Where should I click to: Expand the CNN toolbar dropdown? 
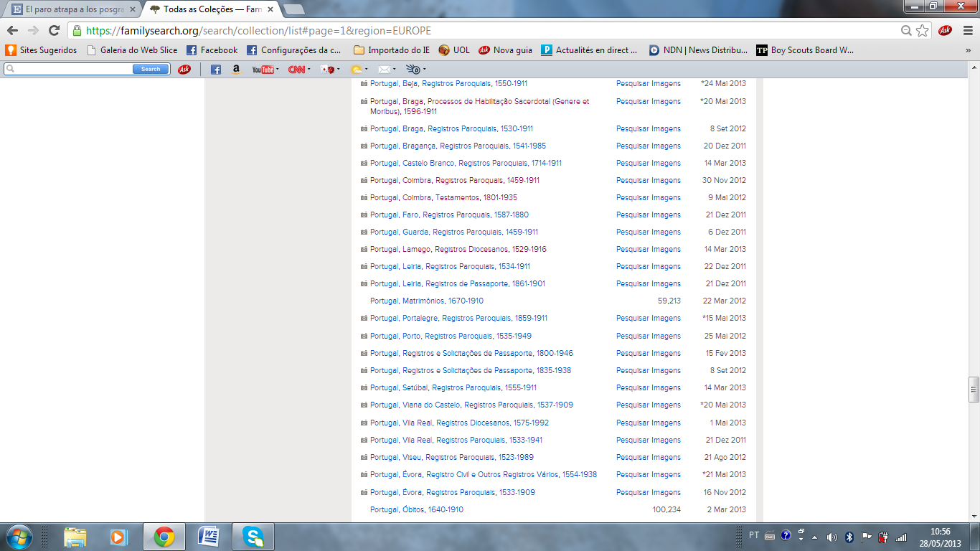tap(309, 70)
